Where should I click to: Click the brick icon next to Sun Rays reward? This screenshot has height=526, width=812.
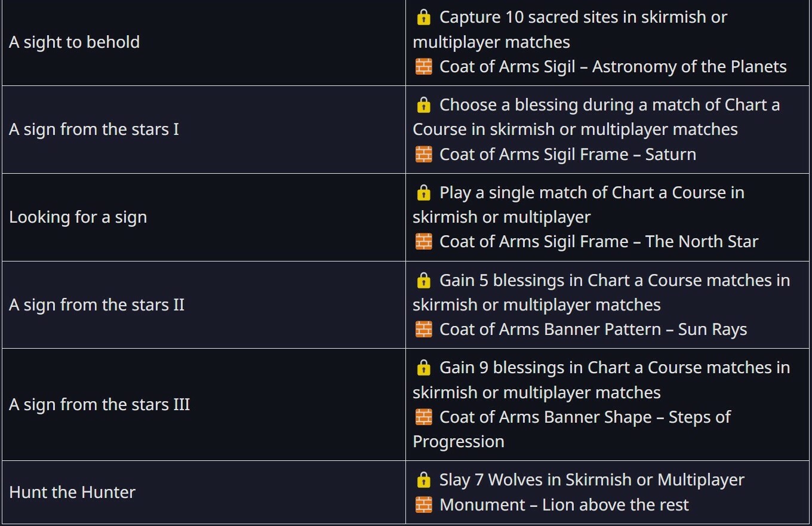tap(423, 330)
